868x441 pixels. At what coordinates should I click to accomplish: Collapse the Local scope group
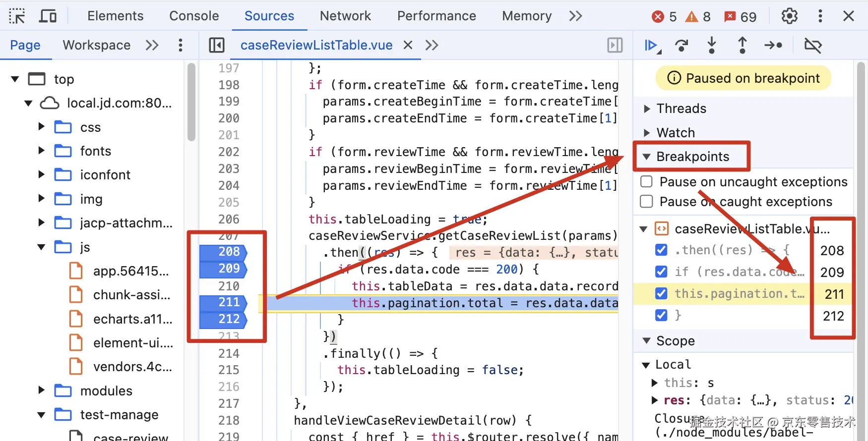click(646, 365)
